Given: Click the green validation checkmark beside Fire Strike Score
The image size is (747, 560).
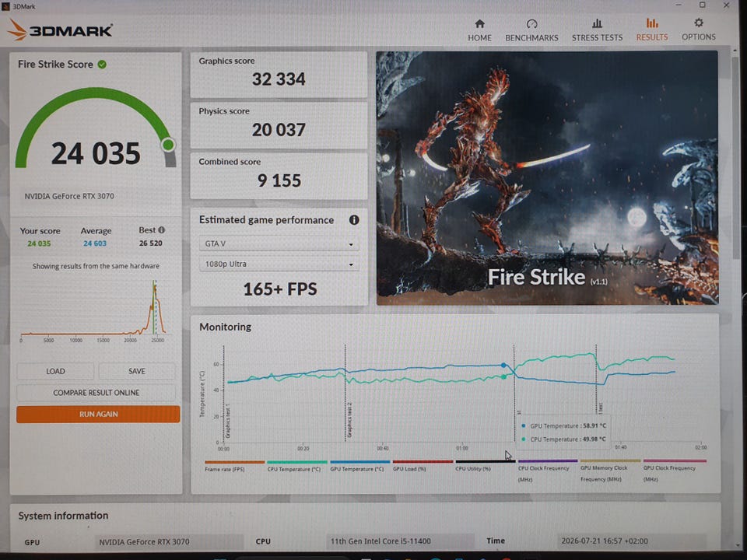Looking at the screenshot, I should [102, 65].
